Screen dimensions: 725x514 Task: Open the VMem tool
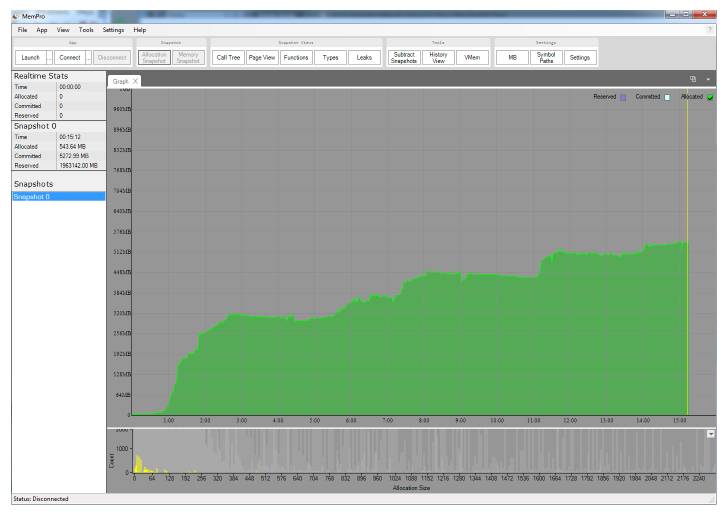pos(472,58)
